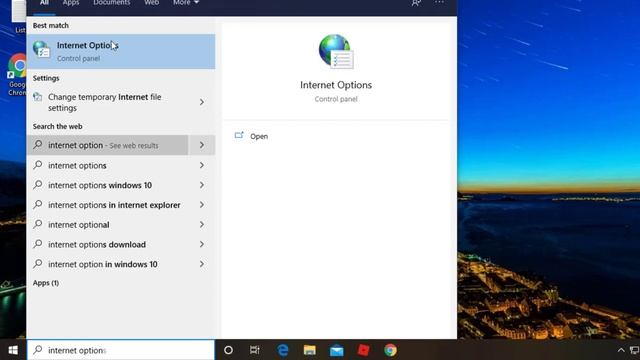Switch to the All search tab
This screenshot has height=360, width=640.
[x=44, y=3]
